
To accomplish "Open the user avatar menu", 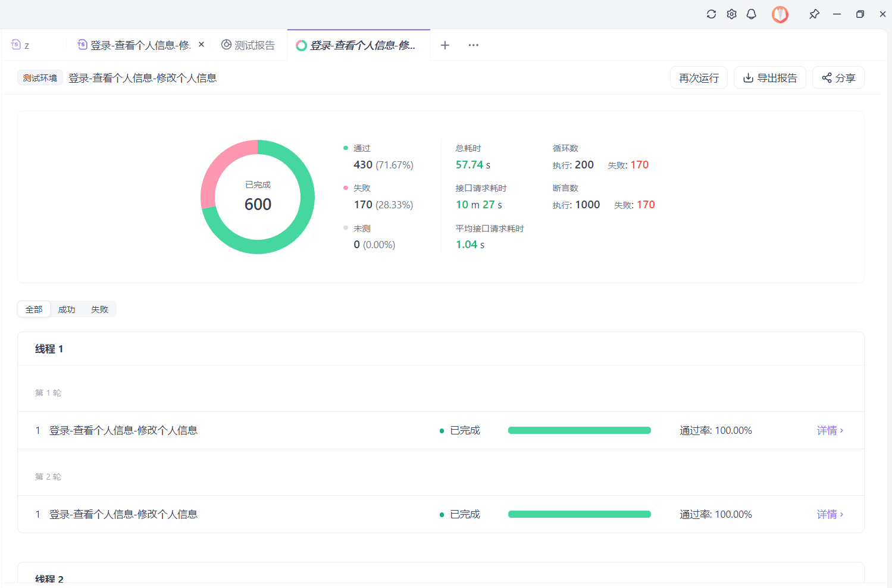I will [x=780, y=14].
